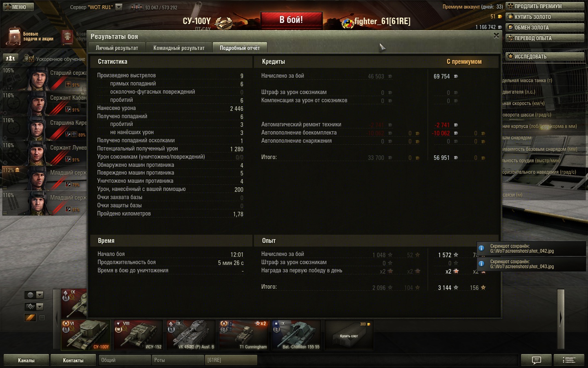Click the star icon on "Исследовать" button

point(510,56)
